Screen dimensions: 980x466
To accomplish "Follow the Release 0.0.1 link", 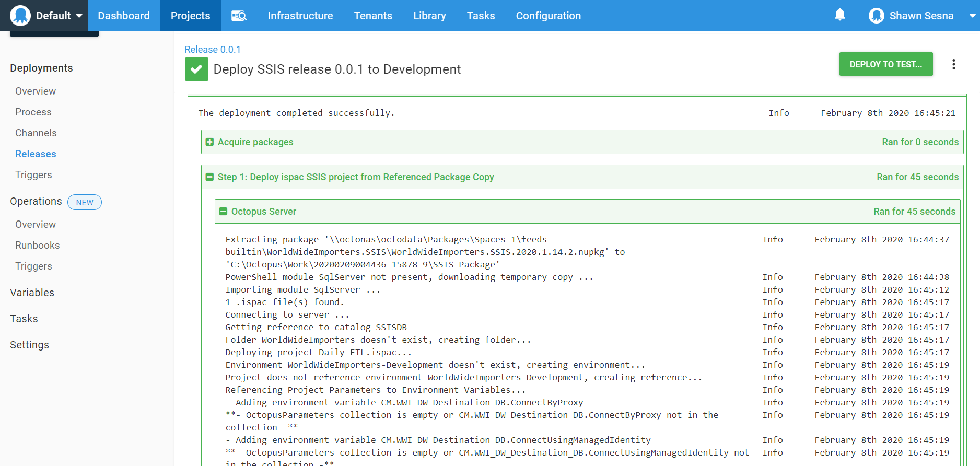I will coord(213,50).
